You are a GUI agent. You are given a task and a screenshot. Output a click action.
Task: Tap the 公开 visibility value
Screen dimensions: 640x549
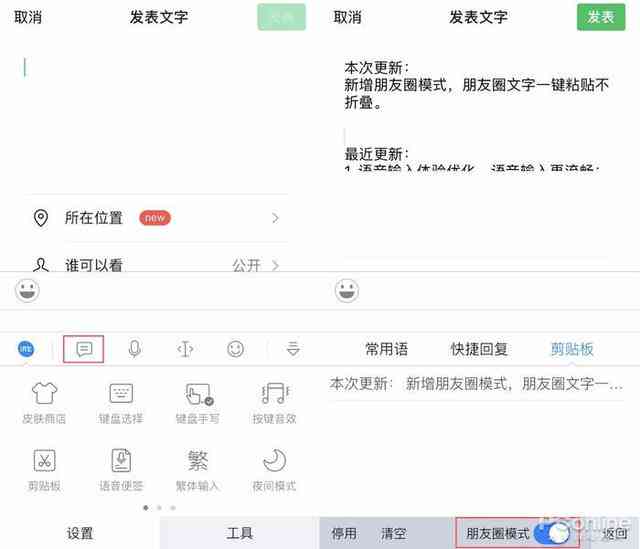point(246,265)
